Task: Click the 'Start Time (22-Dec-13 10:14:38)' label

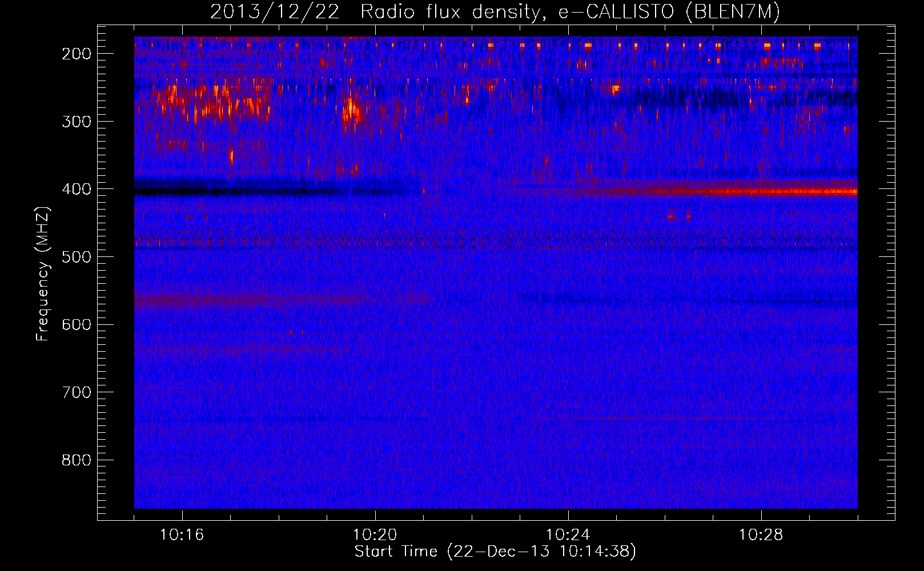Action: (x=495, y=552)
